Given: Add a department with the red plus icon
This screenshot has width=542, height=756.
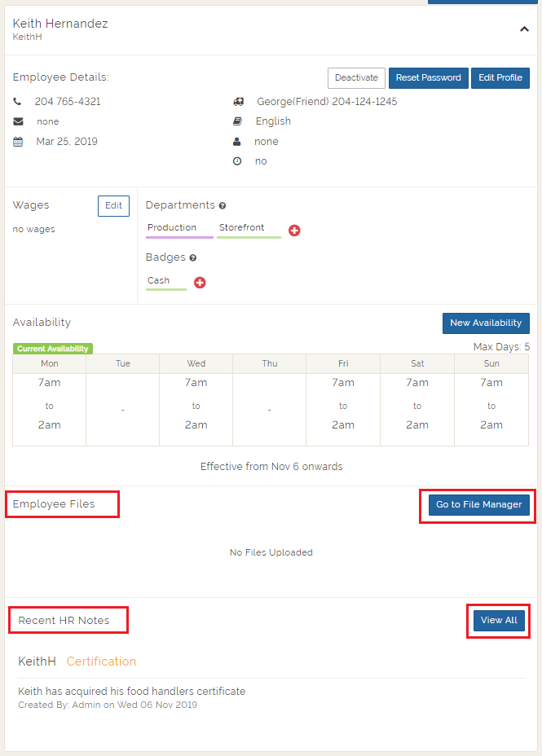Looking at the screenshot, I should [x=294, y=231].
